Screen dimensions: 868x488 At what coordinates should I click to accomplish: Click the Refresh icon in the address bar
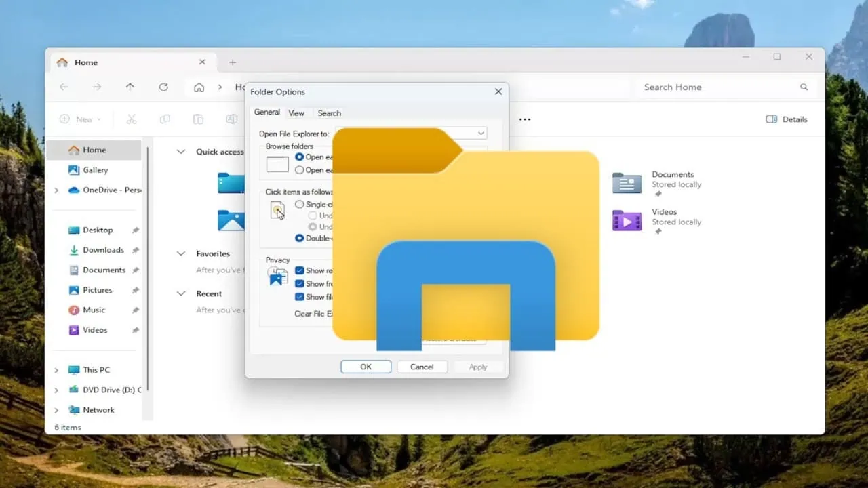pos(163,87)
